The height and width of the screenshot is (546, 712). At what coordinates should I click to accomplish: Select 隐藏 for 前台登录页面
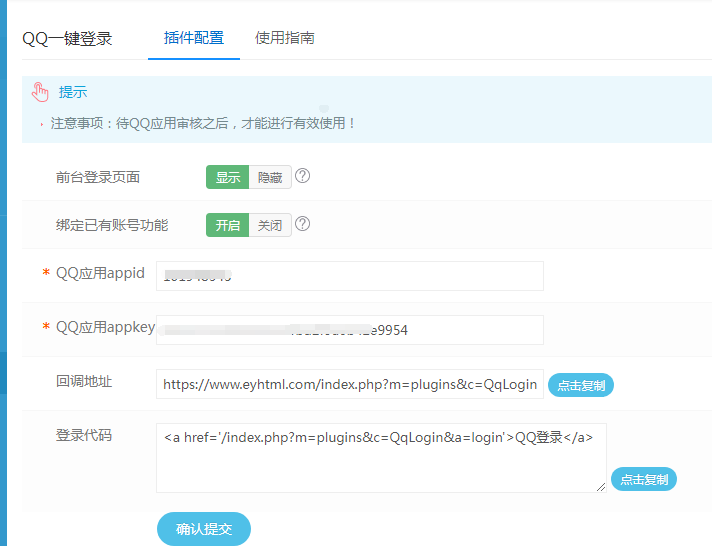click(270, 177)
